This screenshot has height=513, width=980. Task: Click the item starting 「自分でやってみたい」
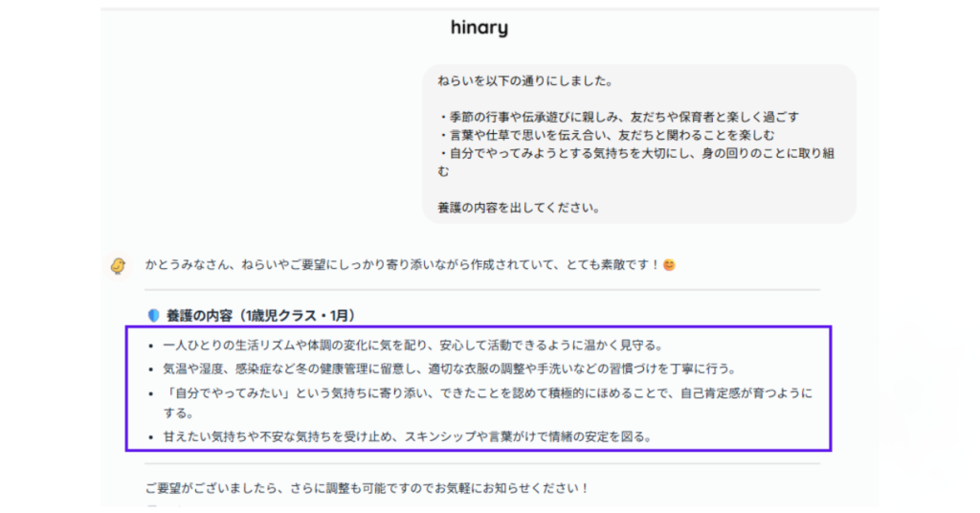tap(487, 402)
